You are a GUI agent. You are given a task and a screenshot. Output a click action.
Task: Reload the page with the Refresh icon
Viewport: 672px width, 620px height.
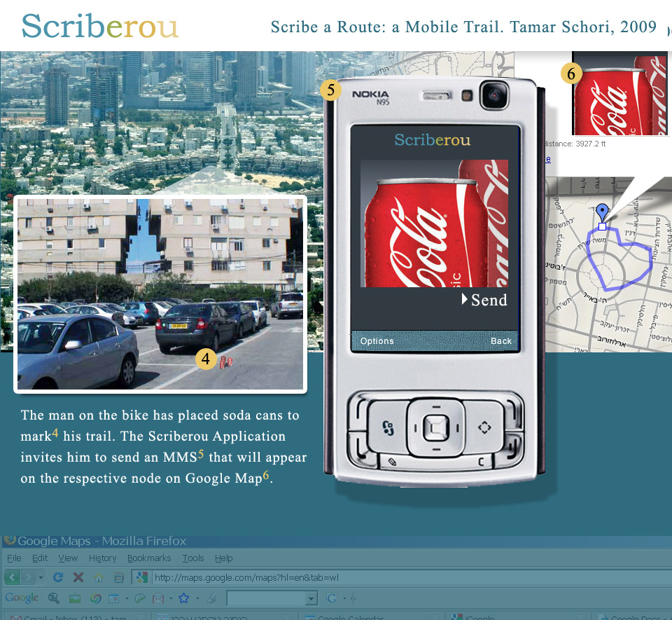58,577
